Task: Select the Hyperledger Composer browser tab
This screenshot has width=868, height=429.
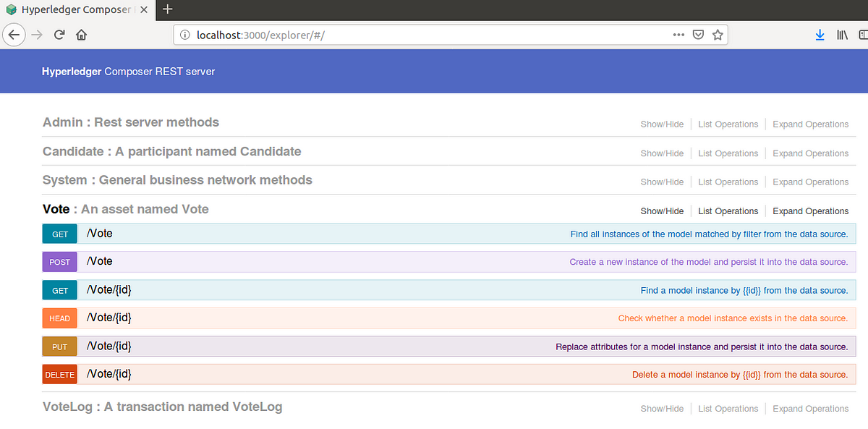Action: tap(77, 10)
